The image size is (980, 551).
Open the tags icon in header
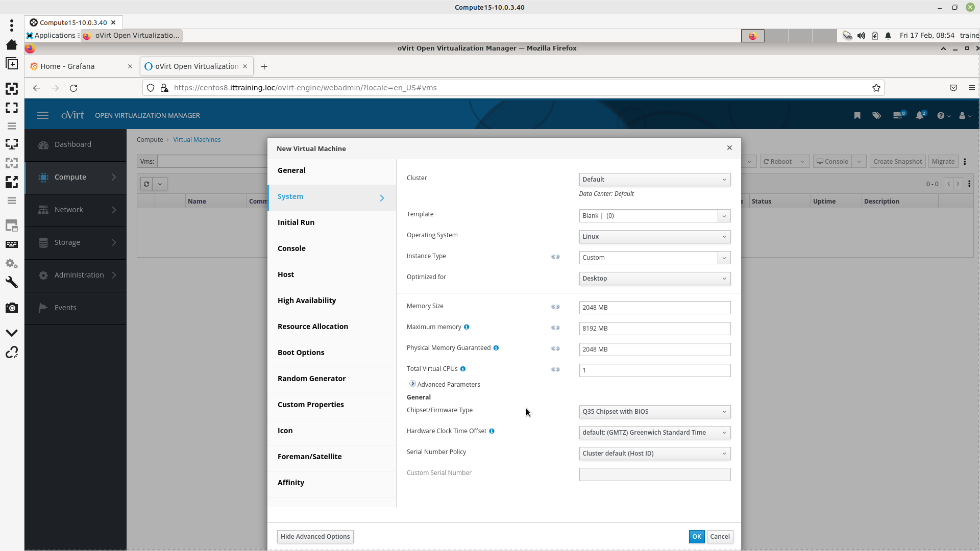(876, 115)
